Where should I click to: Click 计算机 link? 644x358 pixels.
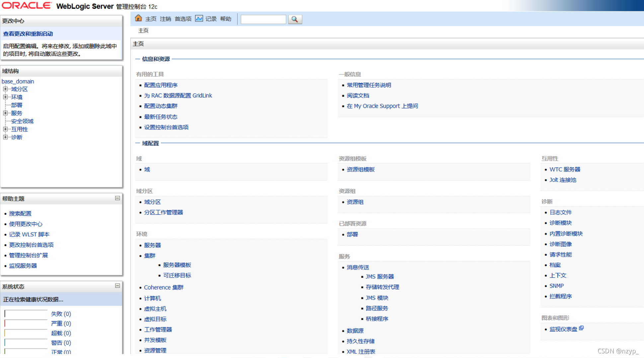click(152, 298)
